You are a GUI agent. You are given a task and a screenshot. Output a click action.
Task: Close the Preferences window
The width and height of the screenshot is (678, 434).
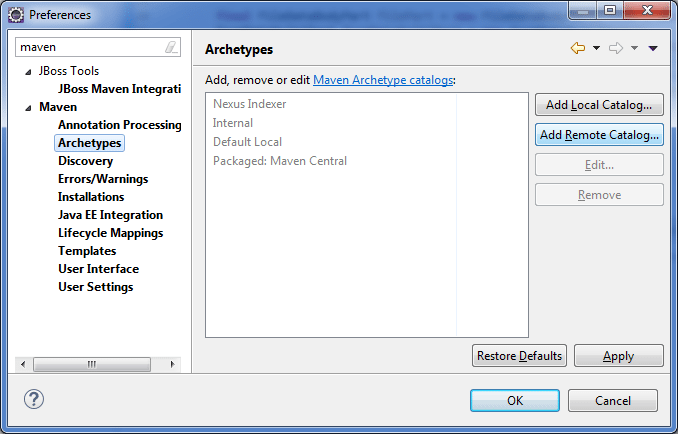647,10
